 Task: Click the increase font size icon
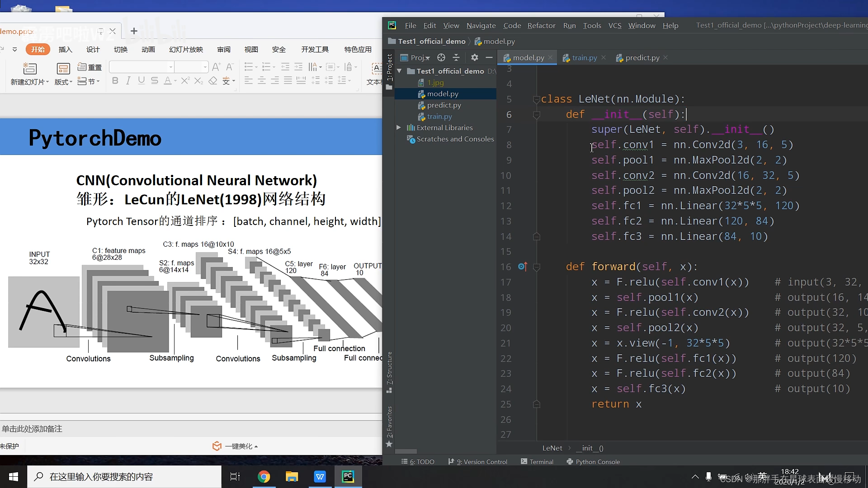[x=216, y=67]
